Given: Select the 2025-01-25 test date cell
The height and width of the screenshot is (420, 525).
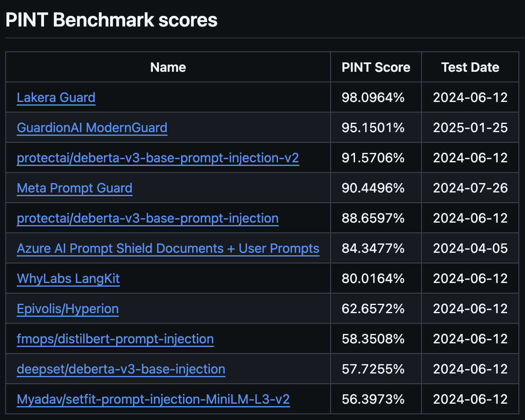Looking at the screenshot, I should tap(470, 128).
